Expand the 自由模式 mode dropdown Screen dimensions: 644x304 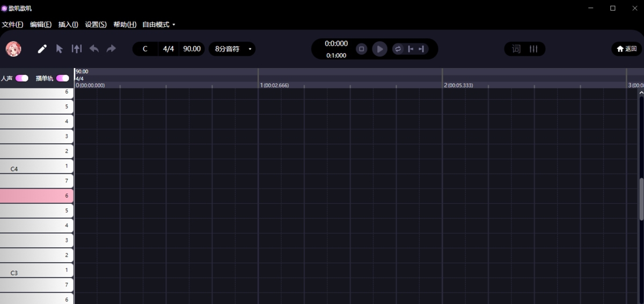click(159, 25)
